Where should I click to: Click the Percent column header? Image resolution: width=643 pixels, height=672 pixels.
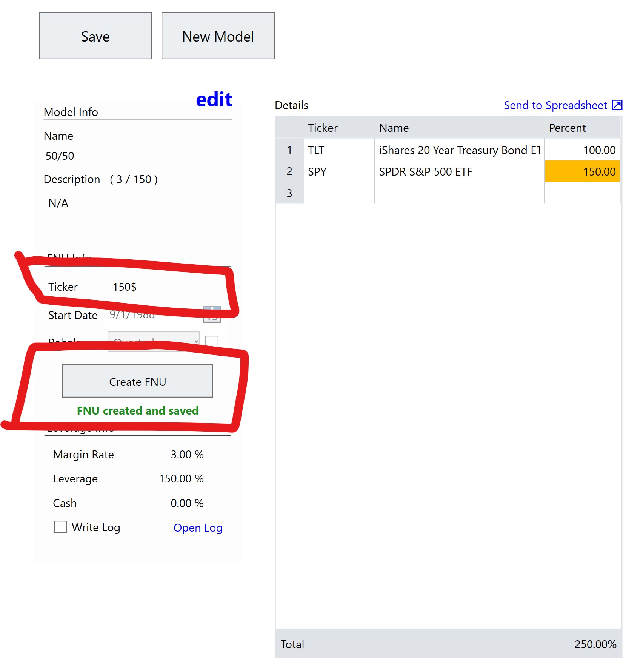click(x=567, y=128)
